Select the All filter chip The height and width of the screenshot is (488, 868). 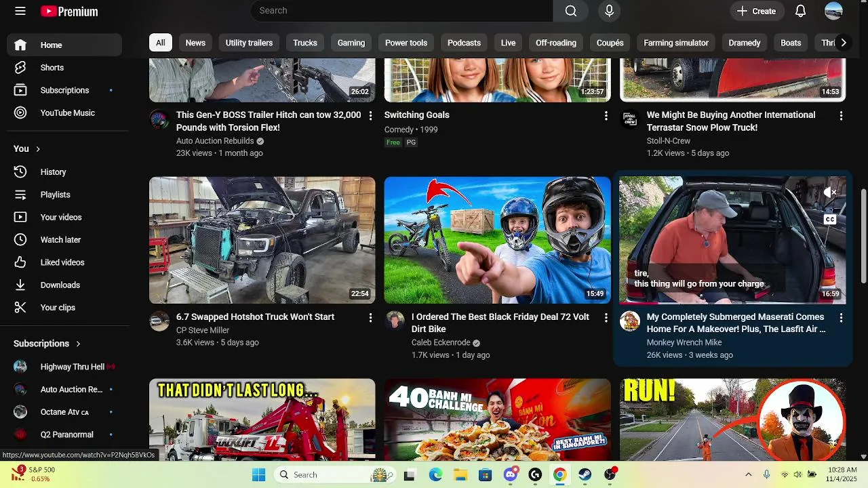[160, 43]
